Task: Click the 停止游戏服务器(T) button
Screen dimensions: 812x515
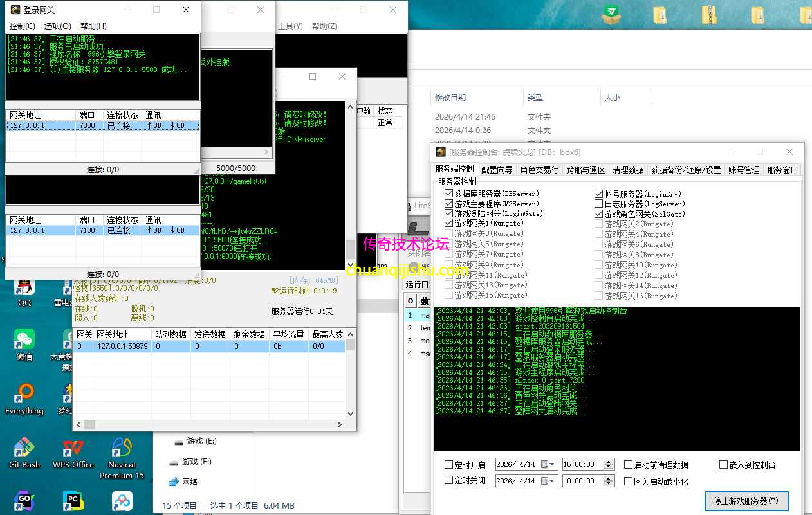Action: point(746,501)
